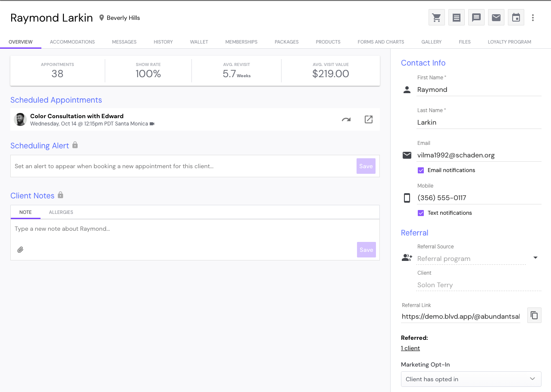This screenshot has height=392, width=551.
Task: Save the client note
Action: click(x=366, y=250)
